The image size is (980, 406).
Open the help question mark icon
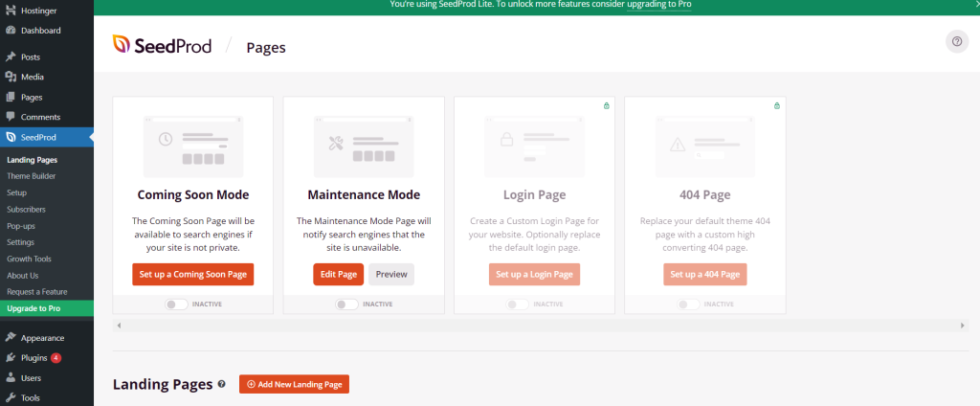point(956,41)
